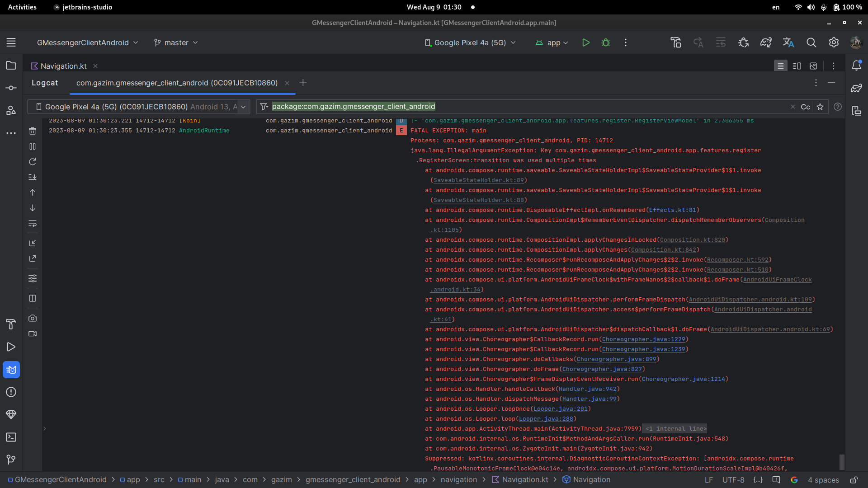Toggle soft-wrap for log lines
The image size is (868, 488).
pyautogui.click(x=33, y=224)
